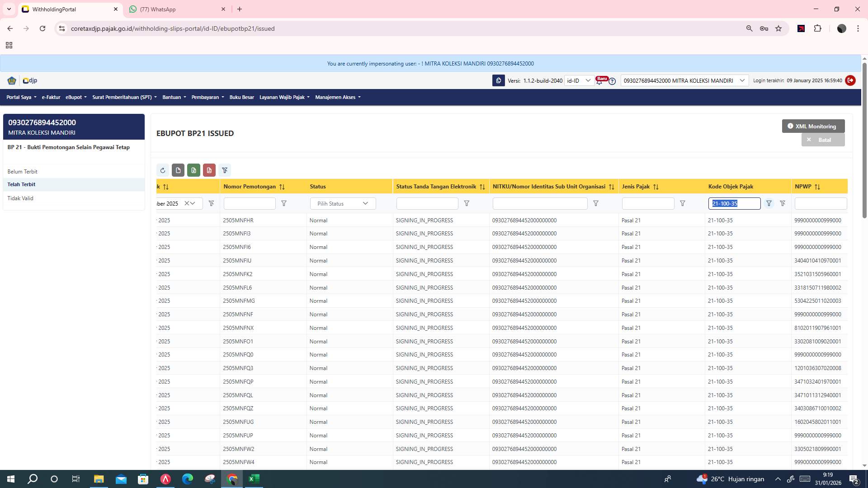The width and height of the screenshot is (868, 488).
Task: Click the XML Monitoring button
Action: click(x=812, y=126)
